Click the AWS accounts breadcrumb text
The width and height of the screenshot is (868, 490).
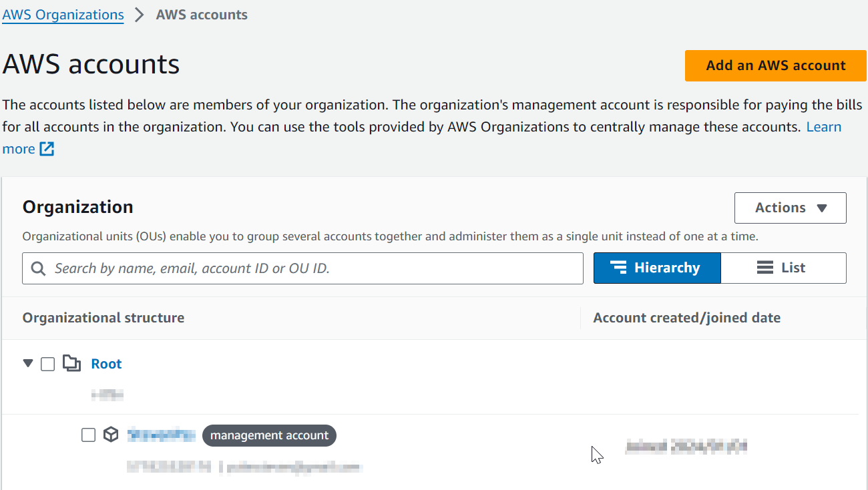coord(202,15)
